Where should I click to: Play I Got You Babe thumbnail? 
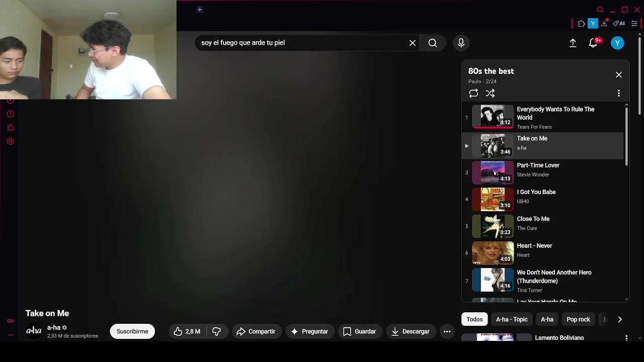(493, 199)
